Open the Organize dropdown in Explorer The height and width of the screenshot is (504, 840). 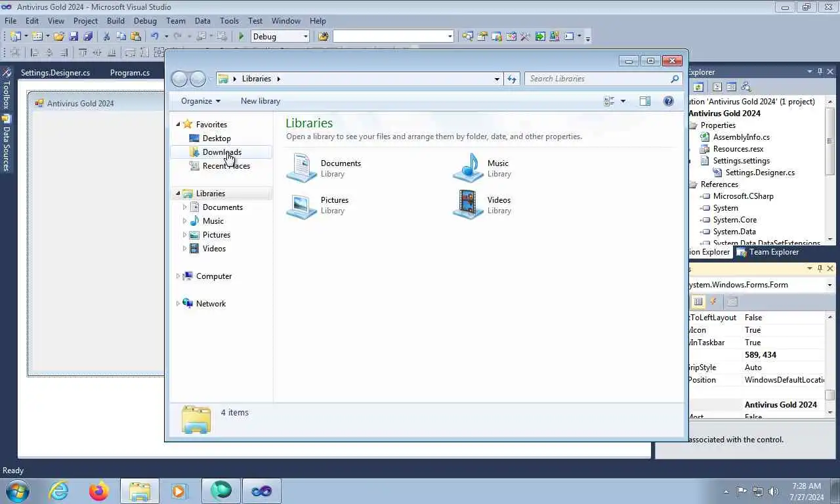point(201,101)
